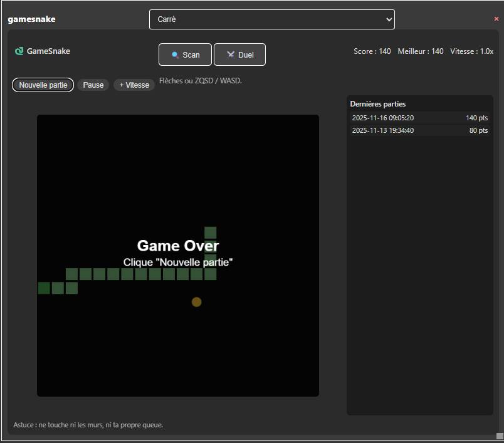The height and width of the screenshot is (443, 504).
Task: Click the resize grip in bottom-right corner
Action: (500, 435)
